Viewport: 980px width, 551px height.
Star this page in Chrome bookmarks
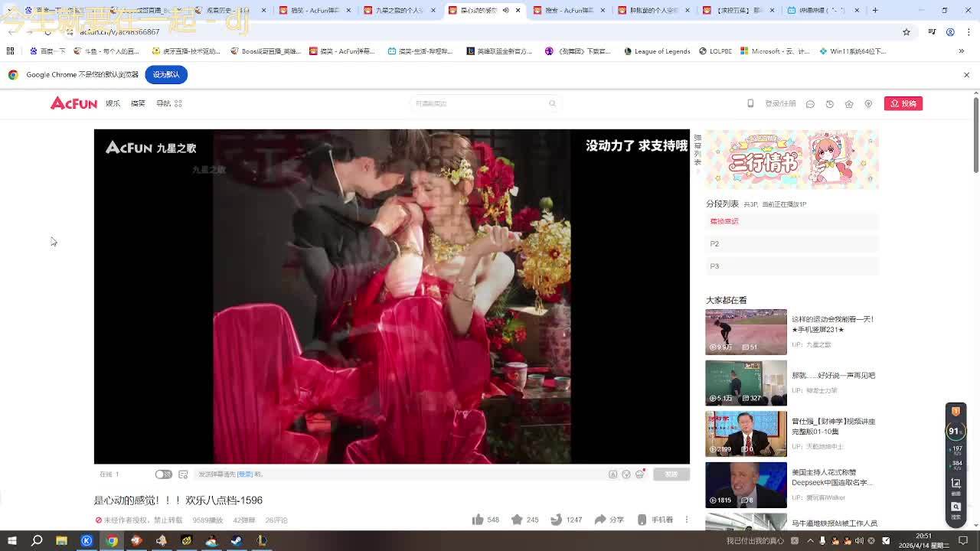(x=906, y=32)
